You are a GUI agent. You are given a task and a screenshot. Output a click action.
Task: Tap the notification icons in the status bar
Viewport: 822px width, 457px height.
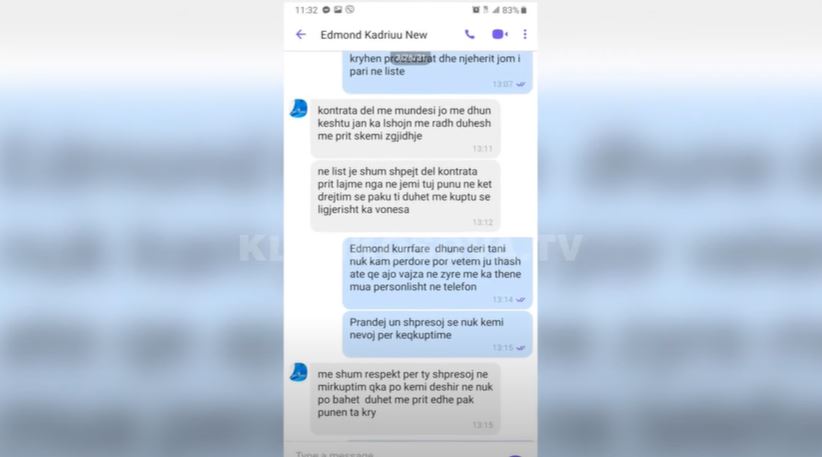click(x=338, y=10)
